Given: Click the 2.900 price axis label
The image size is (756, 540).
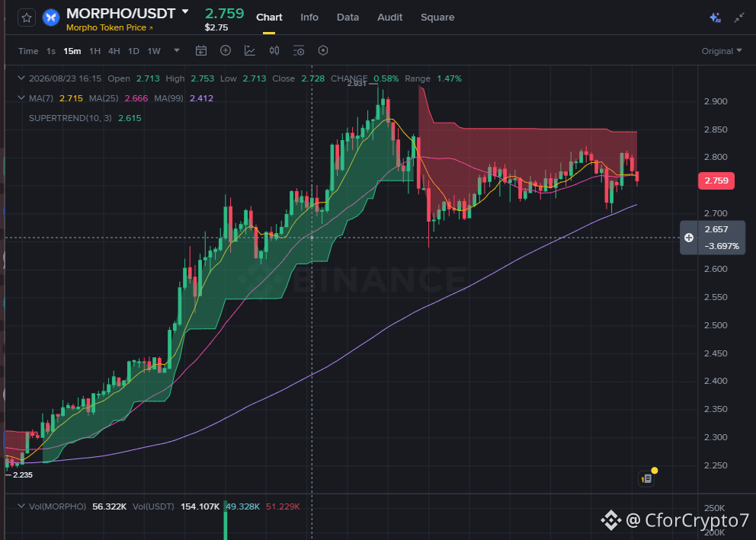Looking at the screenshot, I should (x=716, y=101).
